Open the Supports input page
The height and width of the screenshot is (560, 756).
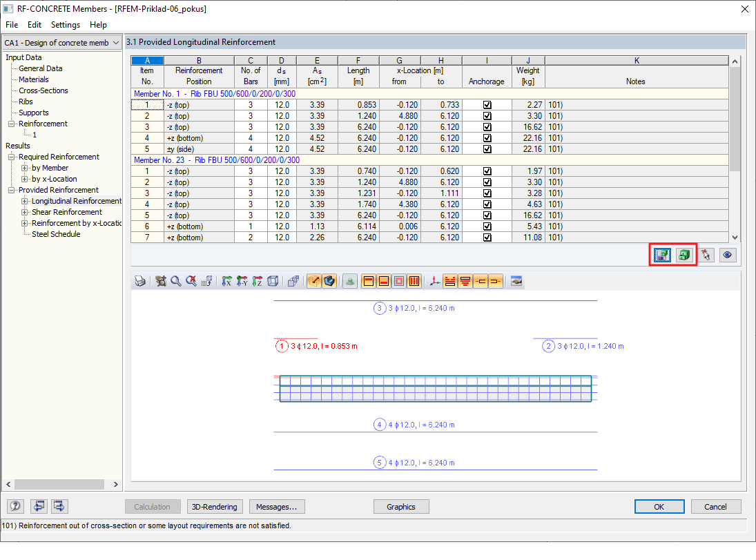[x=34, y=113]
